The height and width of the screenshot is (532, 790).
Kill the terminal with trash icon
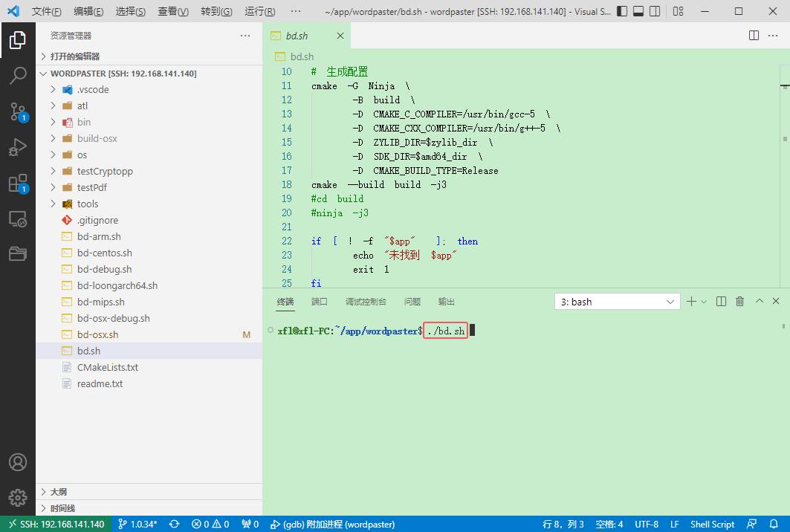[739, 302]
